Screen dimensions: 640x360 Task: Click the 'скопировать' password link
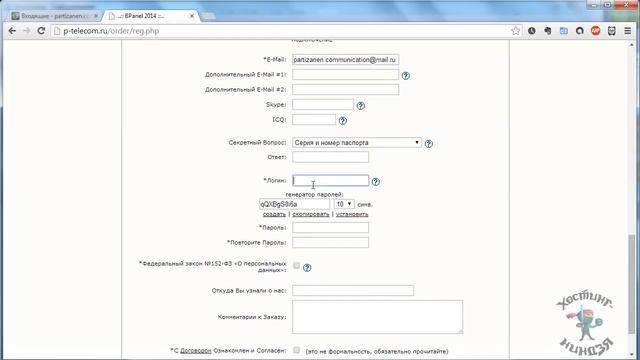311,214
